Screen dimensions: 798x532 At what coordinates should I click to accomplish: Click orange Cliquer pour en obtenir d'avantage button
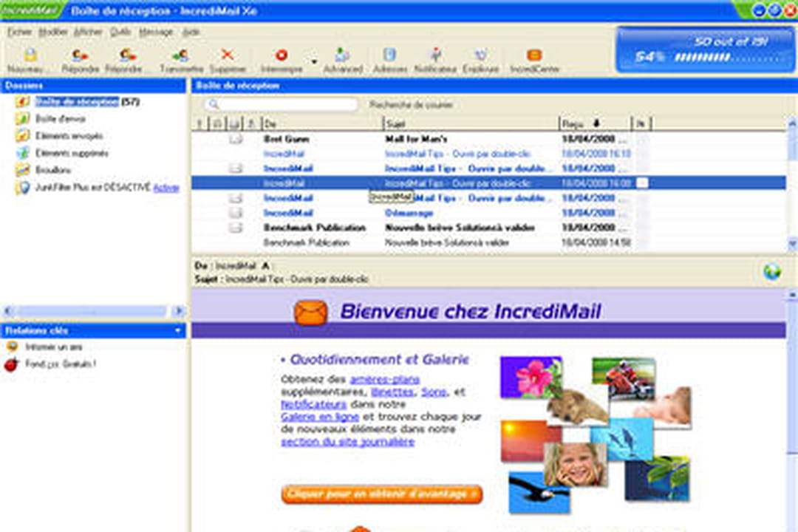click(382, 494)
